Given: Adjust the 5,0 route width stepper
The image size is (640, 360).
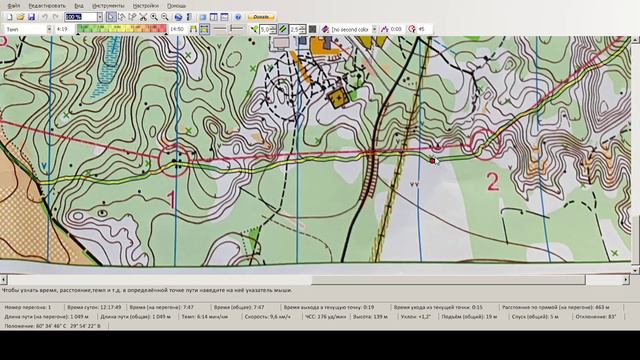Looking at the screenshot, I should pos(273,29).
